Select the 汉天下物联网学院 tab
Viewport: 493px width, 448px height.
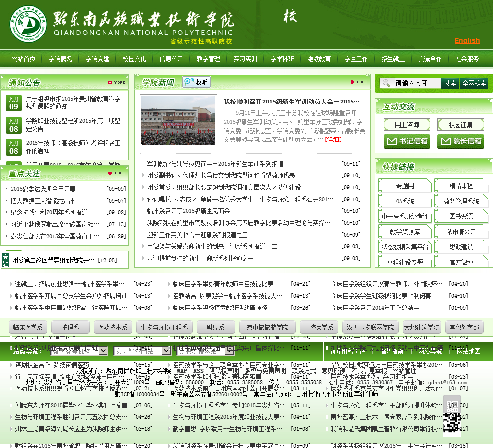(370, 328)
